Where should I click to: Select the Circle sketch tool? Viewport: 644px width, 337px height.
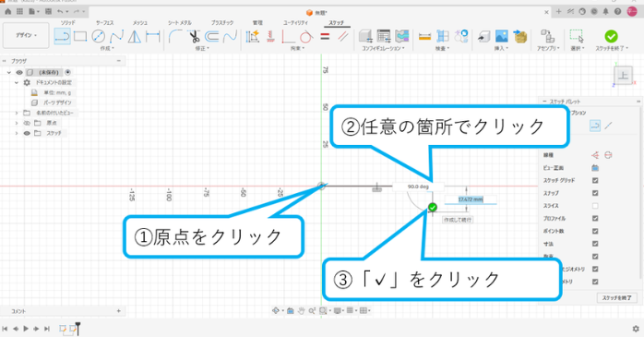[98, 37]
